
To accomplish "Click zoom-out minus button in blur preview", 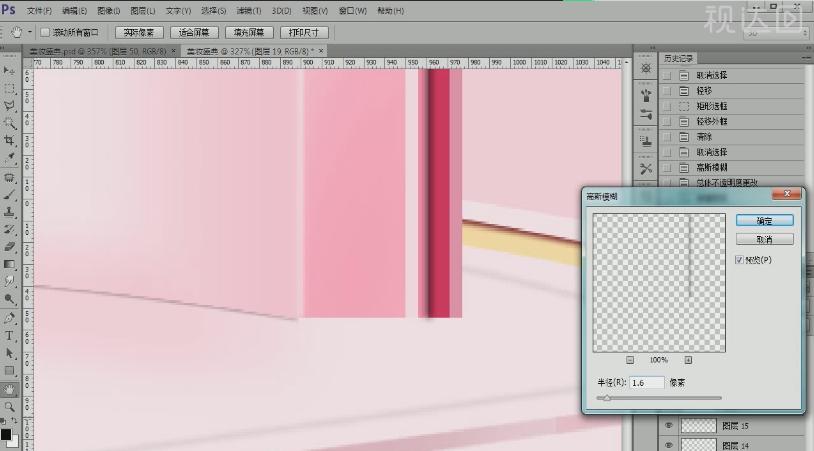I will click(630, 360).
